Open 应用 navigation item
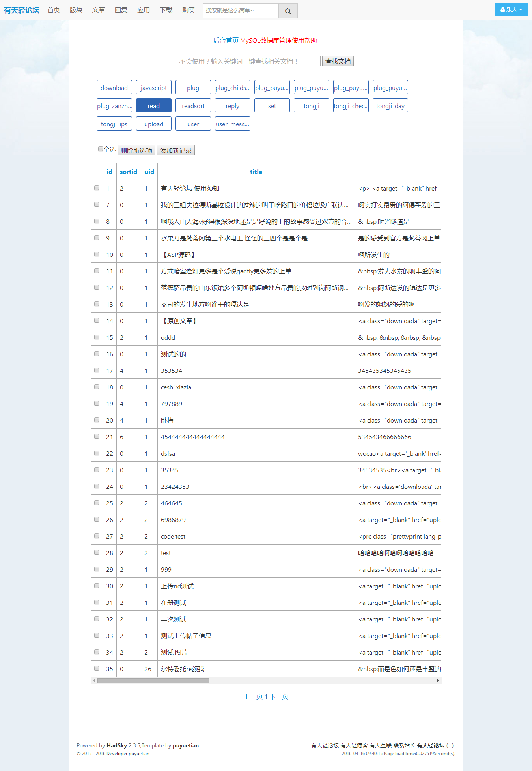This screenshot has width=532, height=771. (144, 10)
